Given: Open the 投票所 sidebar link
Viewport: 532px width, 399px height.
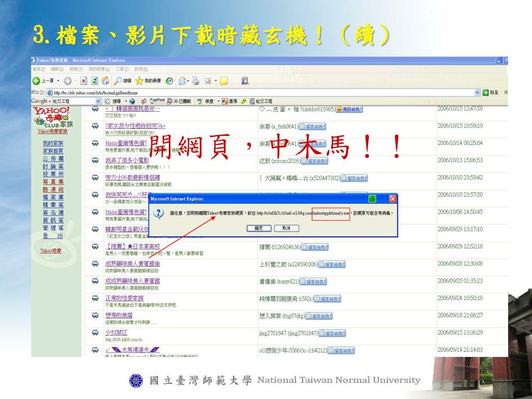Looking at the screenshot, I should point(53,174).
